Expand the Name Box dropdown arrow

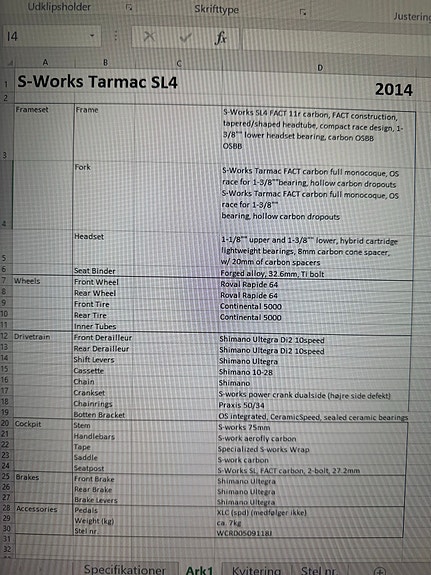(92, 36)
